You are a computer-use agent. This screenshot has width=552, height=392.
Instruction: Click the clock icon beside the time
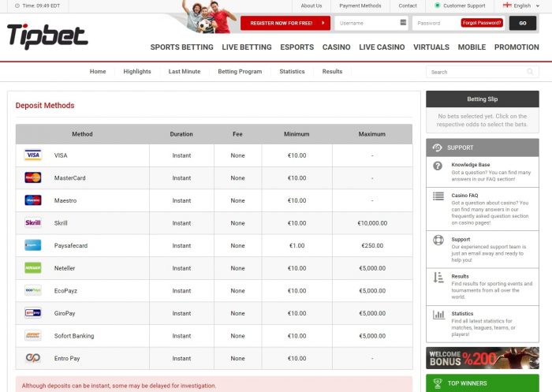[17, 6]
